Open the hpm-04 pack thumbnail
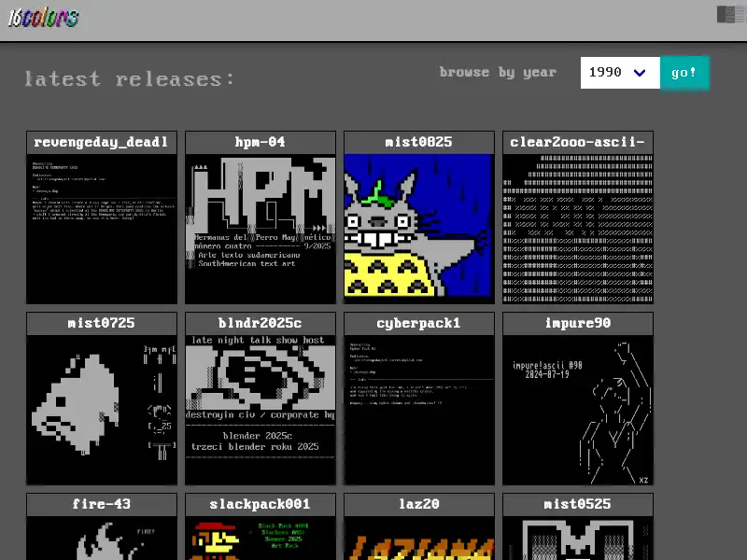The height and width of the screenshot is (560, 747). pyautogui.click(x=260, y=227)
